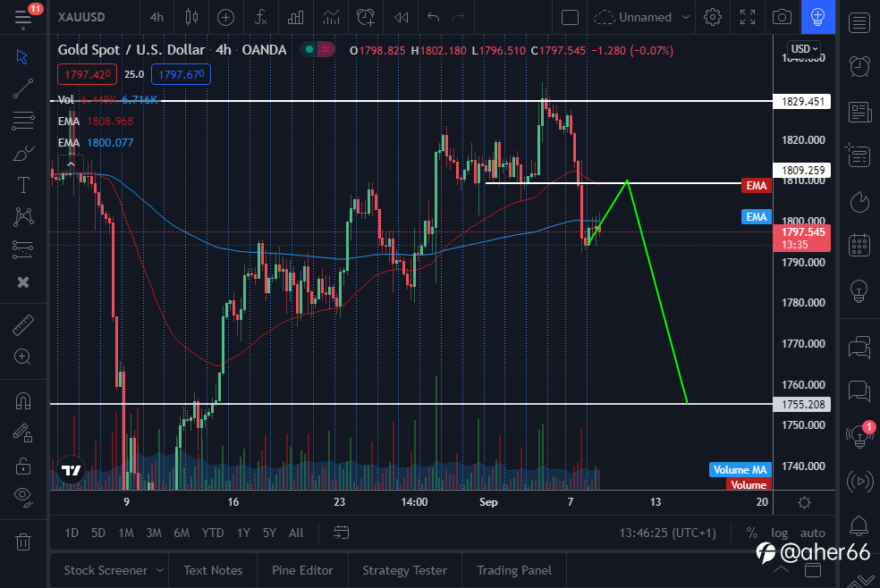Open chart settings gear icon
Viewport: 880px width, 588px height.
713,17
